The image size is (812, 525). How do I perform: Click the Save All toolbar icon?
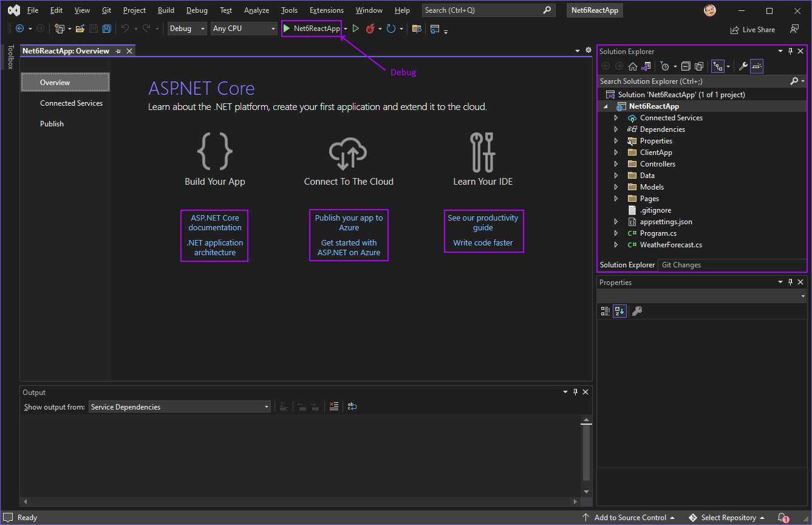(107, 29)
